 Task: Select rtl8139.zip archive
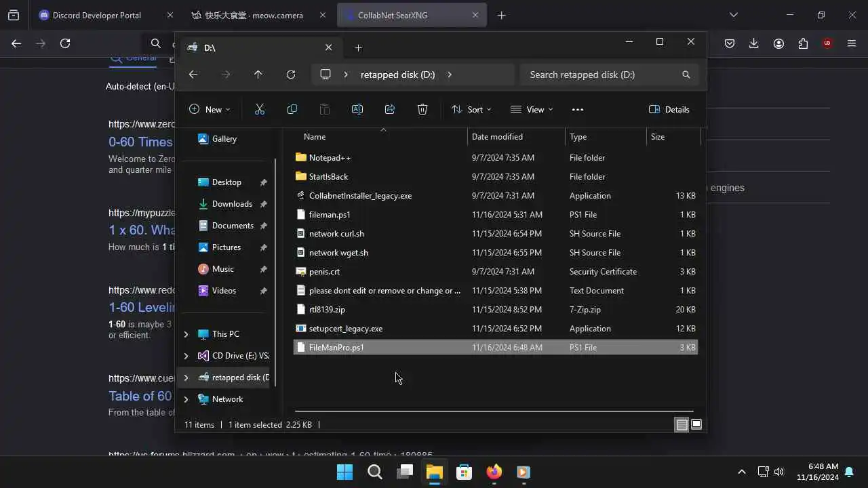496,310
